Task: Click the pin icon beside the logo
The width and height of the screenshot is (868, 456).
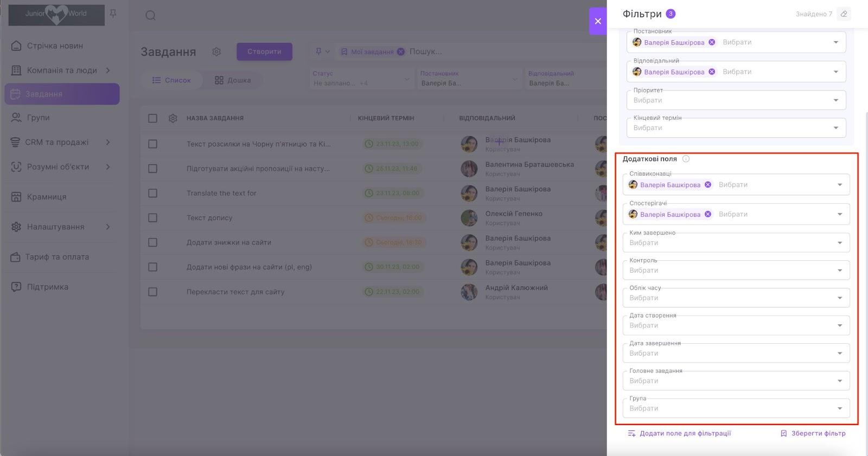Action: [113, 14]
